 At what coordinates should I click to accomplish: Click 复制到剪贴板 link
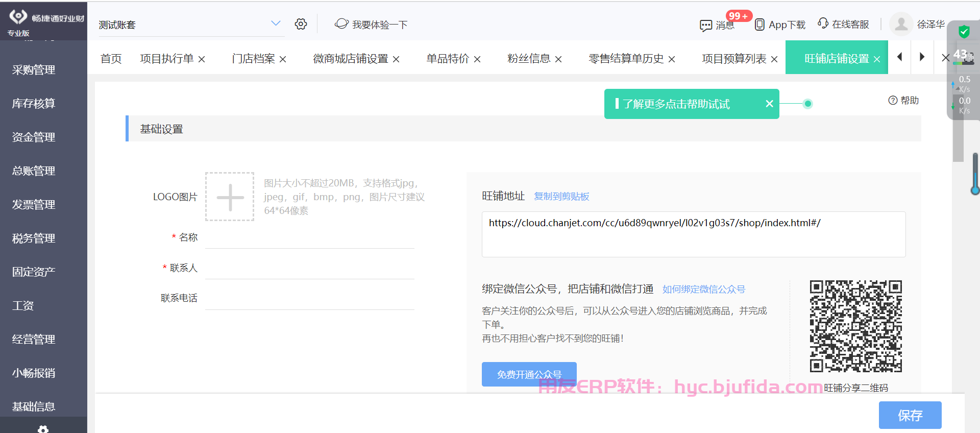tap(561, 197)
